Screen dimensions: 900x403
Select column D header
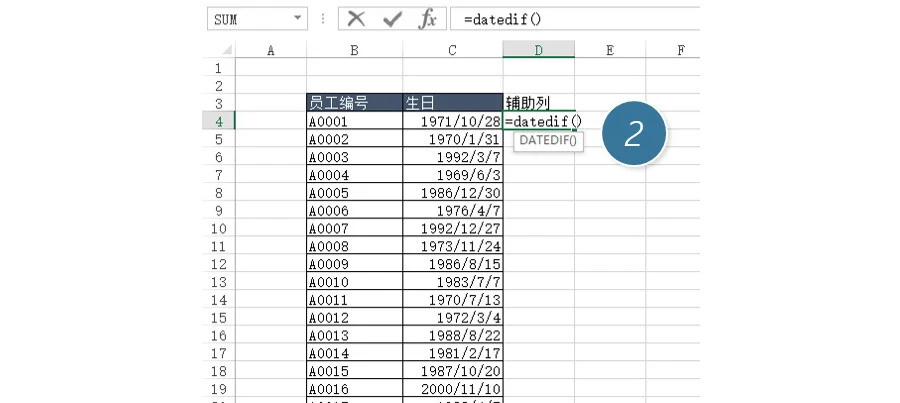[x=538, y=49]
